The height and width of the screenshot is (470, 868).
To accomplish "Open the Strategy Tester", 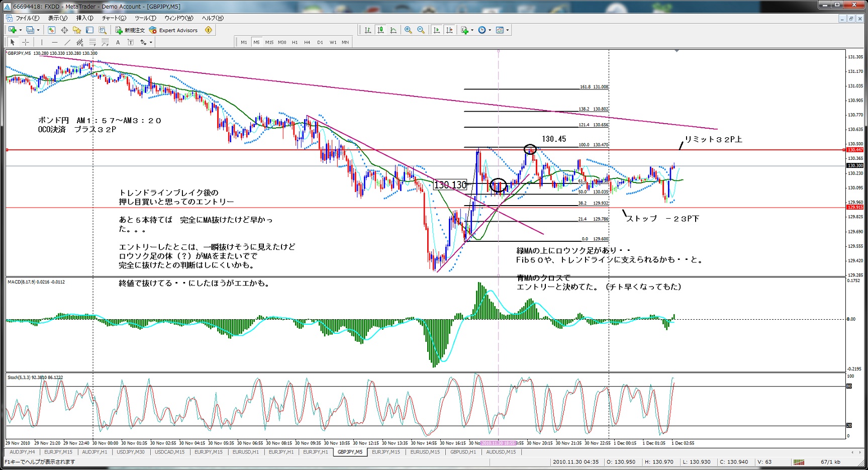I will point(102,30).
